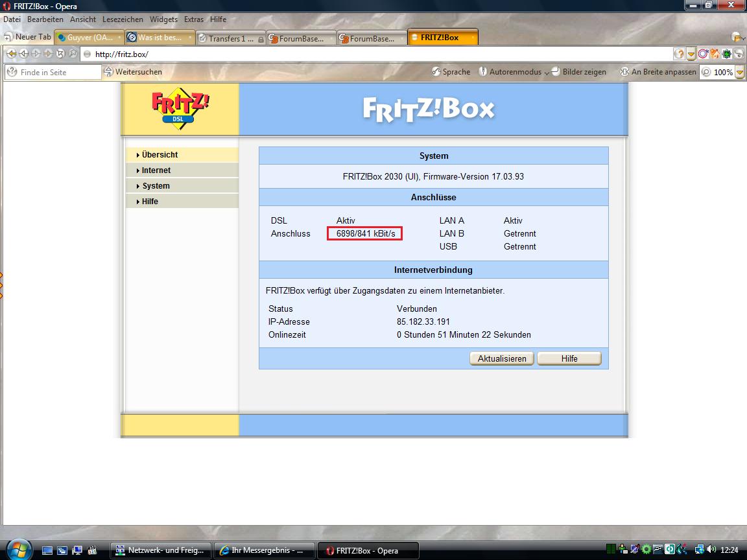
Task: Click the rewind navigation arrow icon
Action: tap(11, 54)
